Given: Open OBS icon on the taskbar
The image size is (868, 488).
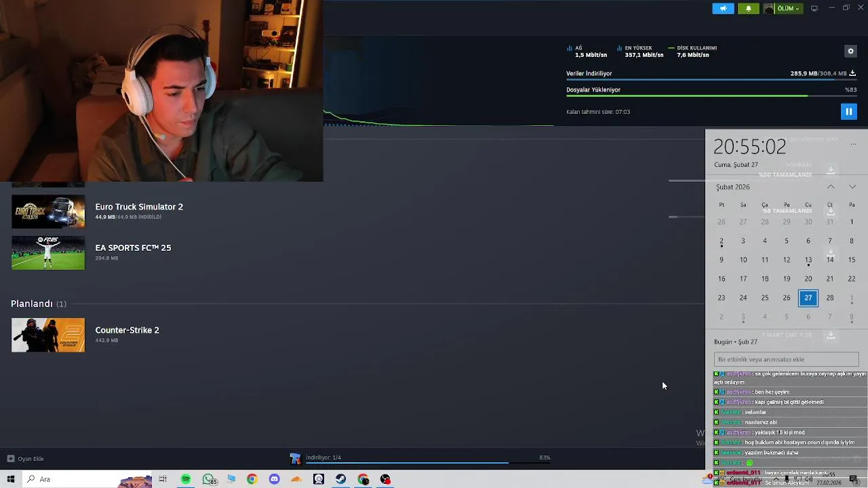Looking at the screenshot, I should 385,479.
